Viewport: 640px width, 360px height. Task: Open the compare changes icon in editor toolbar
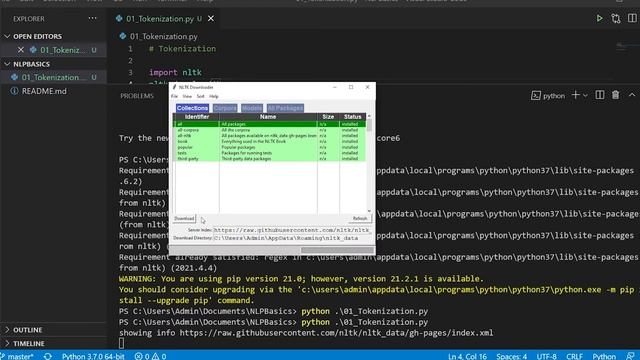(616, 18)
